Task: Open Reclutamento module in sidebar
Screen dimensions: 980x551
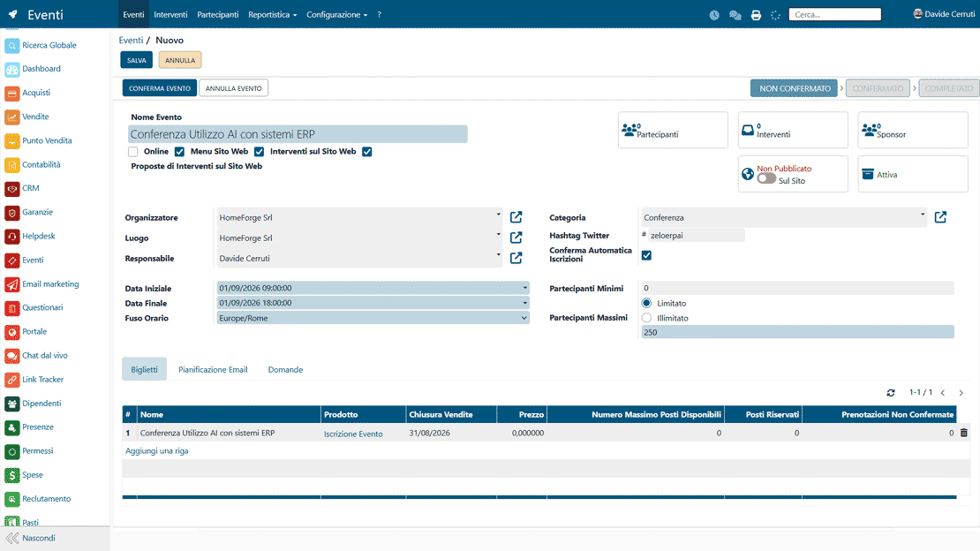Action: [x=37, y=499]
